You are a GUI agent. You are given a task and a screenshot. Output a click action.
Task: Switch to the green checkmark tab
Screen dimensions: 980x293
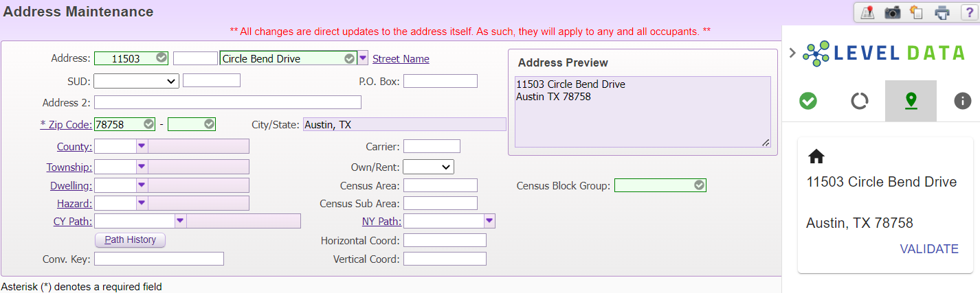click(x=808, y=102)
